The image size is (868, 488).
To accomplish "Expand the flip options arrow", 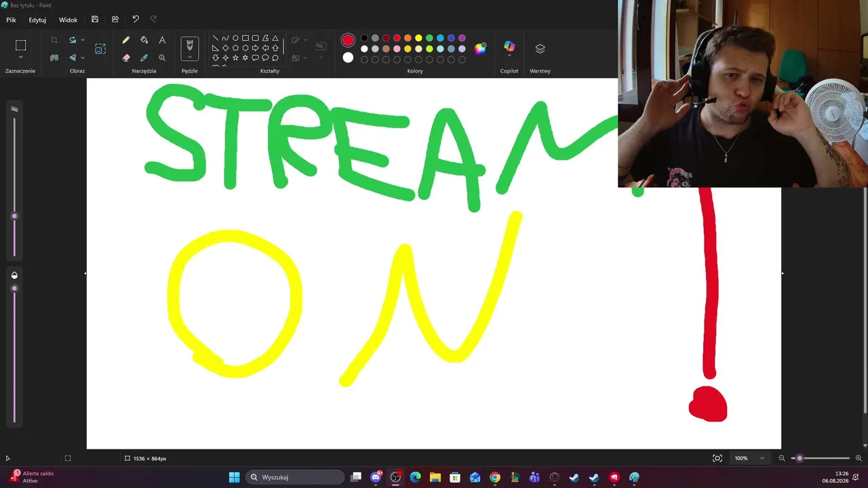I will tap(83, 58).
